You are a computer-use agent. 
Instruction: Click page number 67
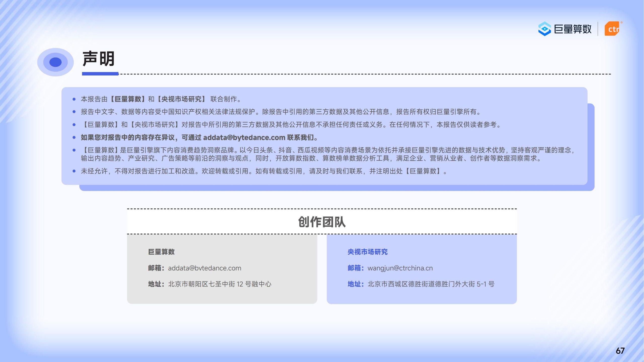620,351
